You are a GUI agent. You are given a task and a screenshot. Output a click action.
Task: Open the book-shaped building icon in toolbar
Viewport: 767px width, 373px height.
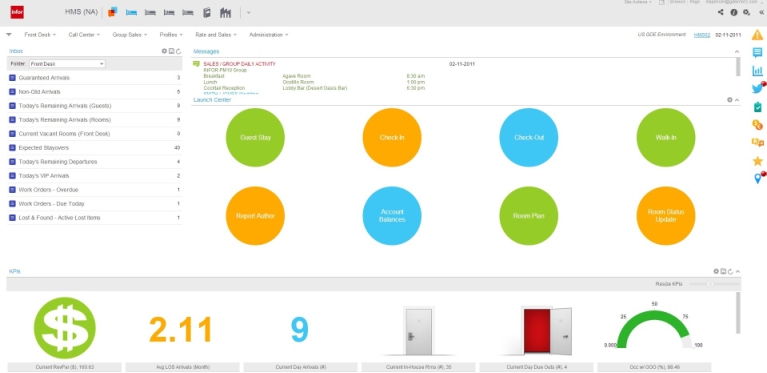207,13
